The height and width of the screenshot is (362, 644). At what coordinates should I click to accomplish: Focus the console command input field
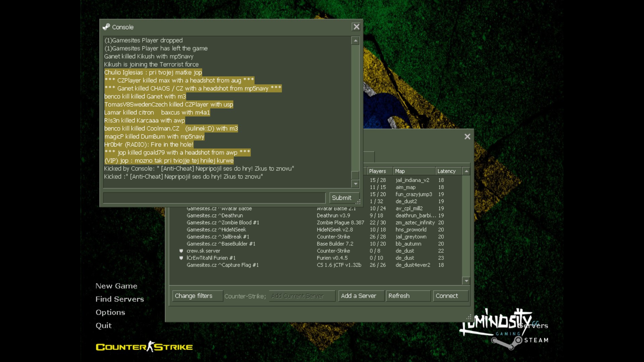pos(214,198)
